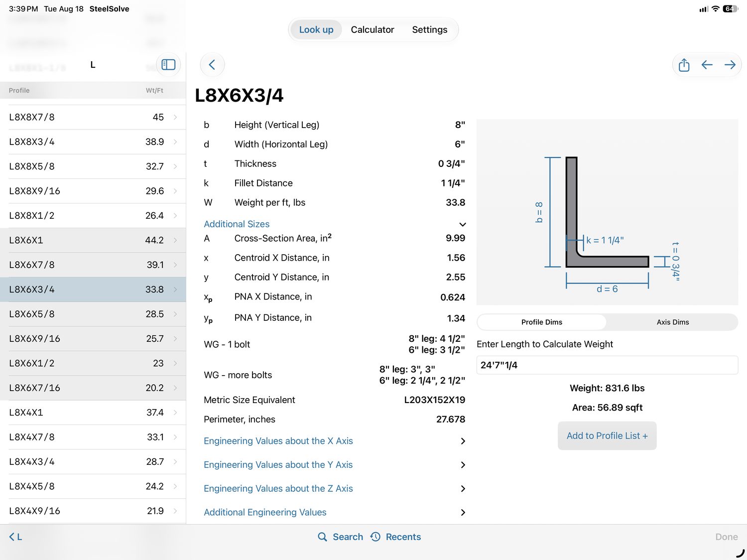Viewport: 747px width, 560px height.
Task: Select profile L8X4X3/4
Action: click(93, 462)
